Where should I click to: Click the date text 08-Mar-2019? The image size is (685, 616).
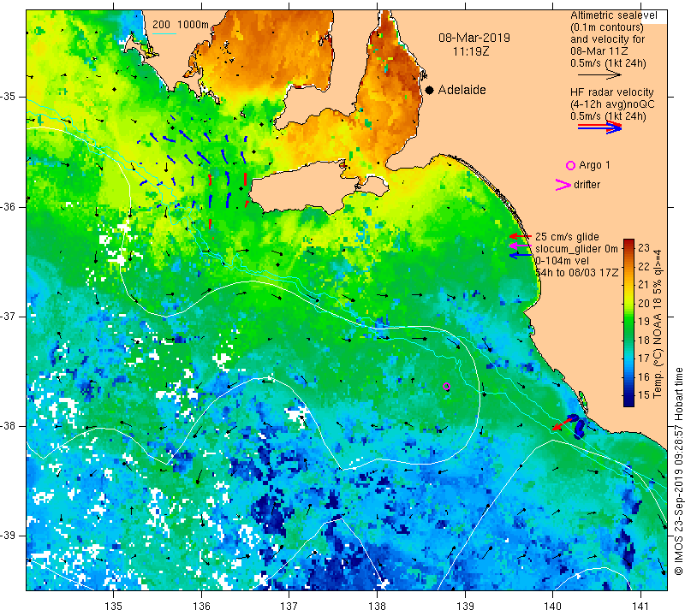click(x=474, y=38)
